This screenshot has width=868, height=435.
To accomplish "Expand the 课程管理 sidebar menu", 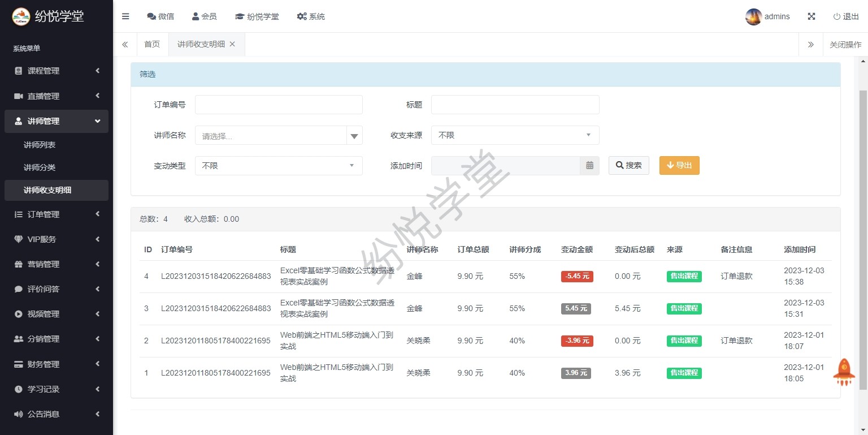I will (x=57, y=71).
